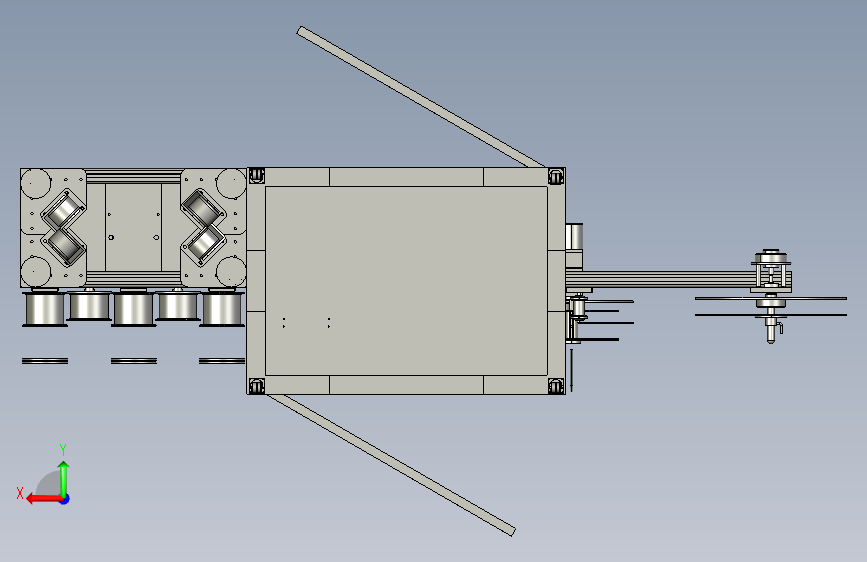Select the long horizontal rail arm extending right
Screen dimensions: 867x562
[661, 279]
